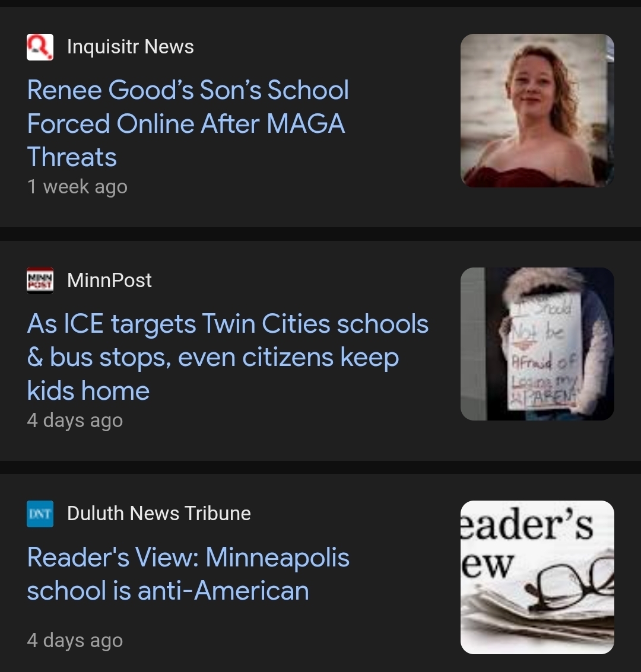641x672 pixels.
Task: Open headline about Renee Good's Son's School
Action: [188, 91]
